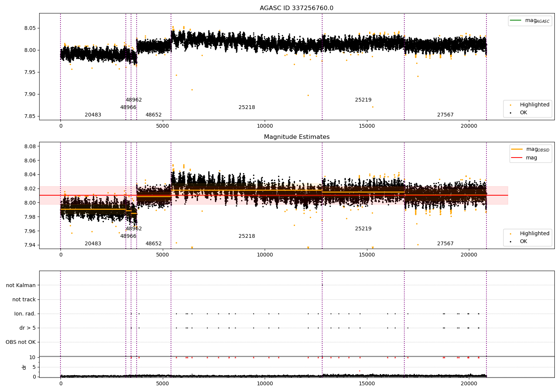Click obsid label 25219 in Magnitude Estimates plot
Viewport: 560px width, 392px height.
(363, 229)
